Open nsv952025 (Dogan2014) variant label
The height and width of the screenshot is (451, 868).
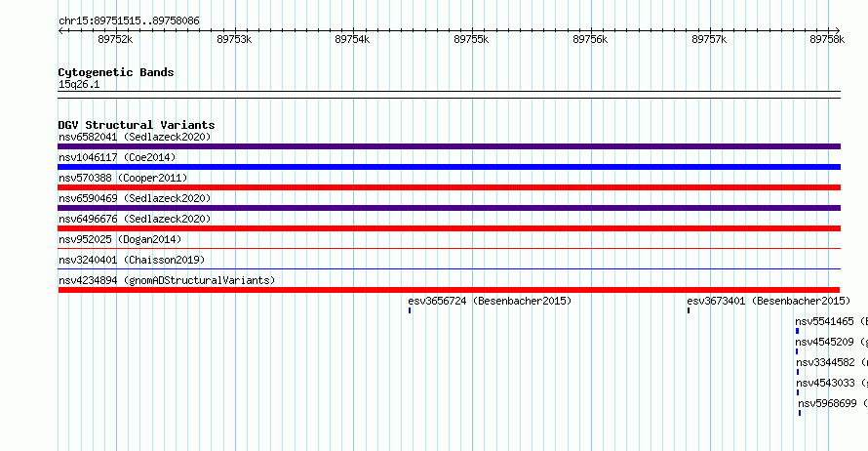pos(120,239)
